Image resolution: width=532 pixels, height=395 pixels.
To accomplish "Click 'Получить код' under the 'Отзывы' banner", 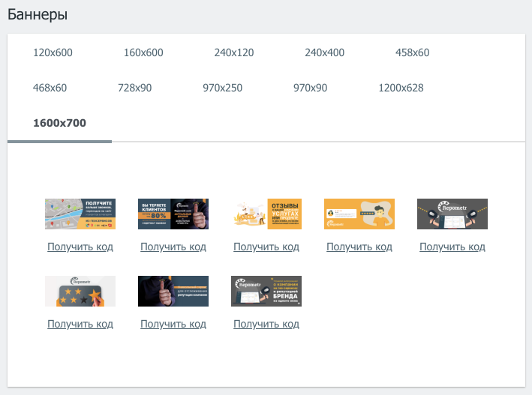I will (266, 247).
